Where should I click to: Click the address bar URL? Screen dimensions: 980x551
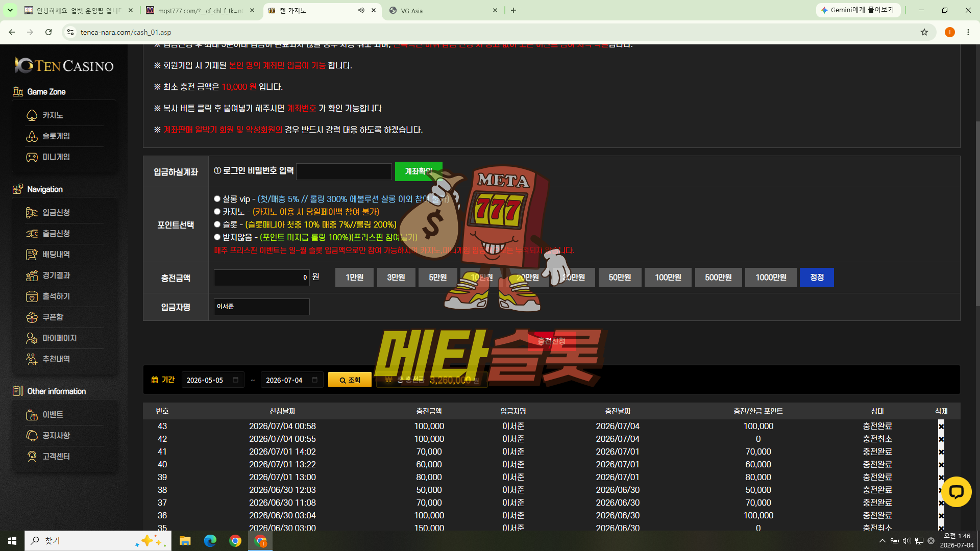click(126, 32)
